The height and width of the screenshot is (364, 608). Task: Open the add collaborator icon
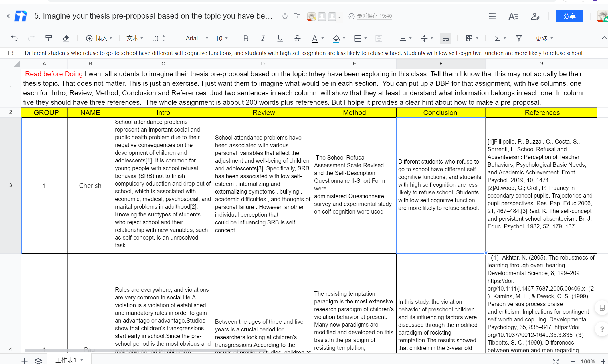tap(535, 16)
